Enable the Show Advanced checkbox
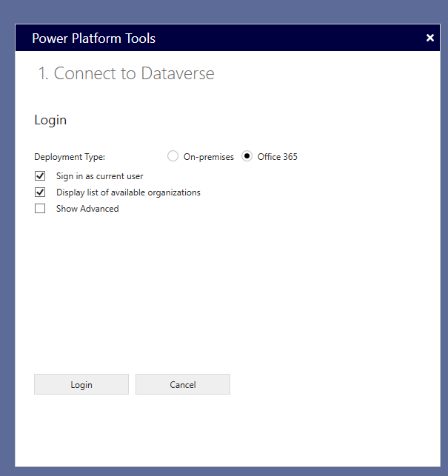 (x=40, y=209)
